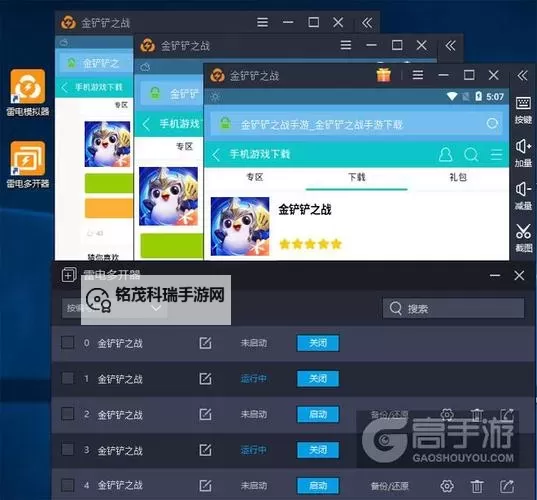Screen dimensions: 537x500
Task: Click the edit name icon for instance 2
Action: [x=205, y=414]
